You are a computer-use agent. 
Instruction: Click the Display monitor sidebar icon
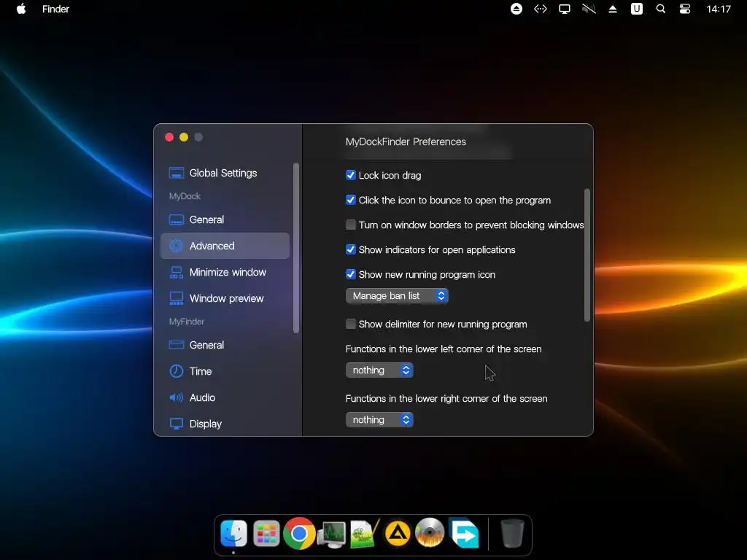[177, 424]
